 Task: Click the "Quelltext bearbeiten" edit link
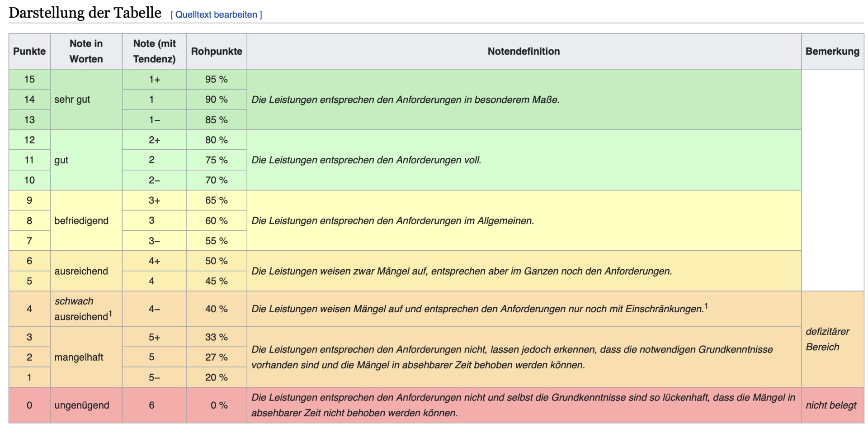click(216, 14)
